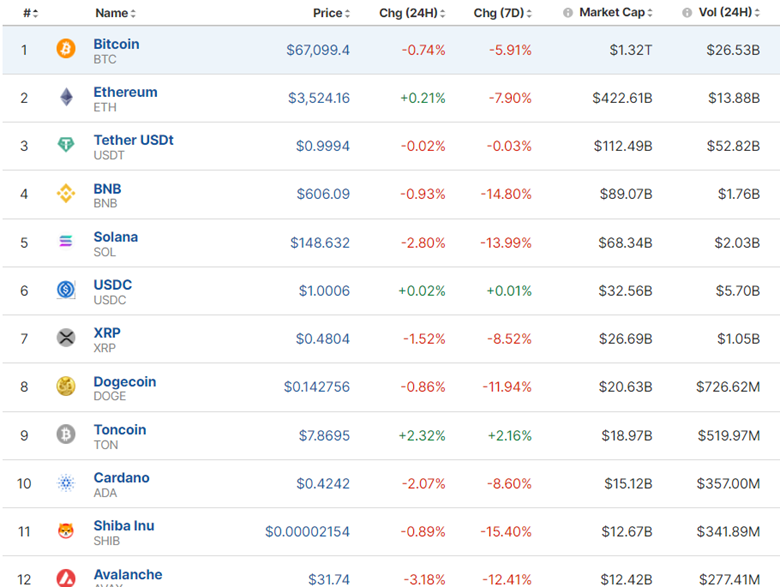Click Avalanche 24H change -3.18%
The height and width of the screenshot is (587, 780).
click(x=424, y=580)
